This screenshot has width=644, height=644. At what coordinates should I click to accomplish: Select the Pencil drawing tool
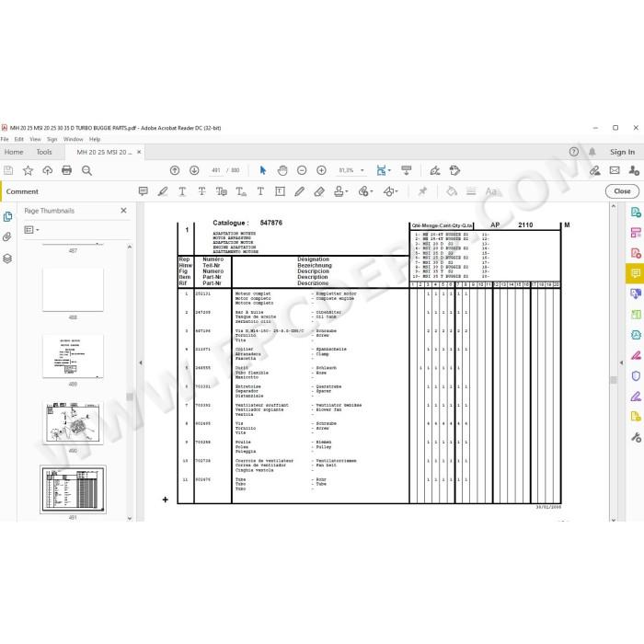pyautogui.click(x=299, y=191)
